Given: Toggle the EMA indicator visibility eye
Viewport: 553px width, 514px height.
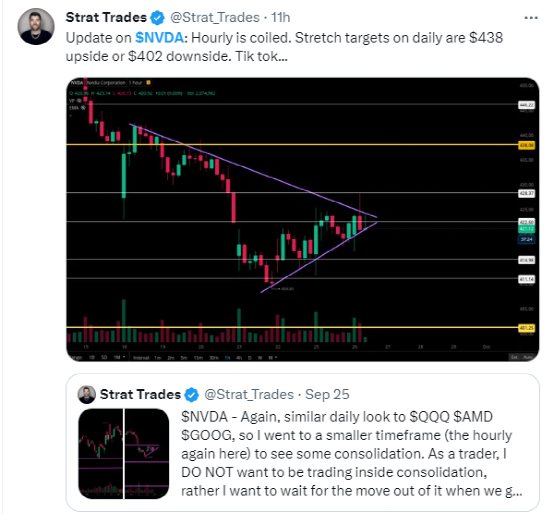Looking at the screenshot, I should [x=83, y=108].
